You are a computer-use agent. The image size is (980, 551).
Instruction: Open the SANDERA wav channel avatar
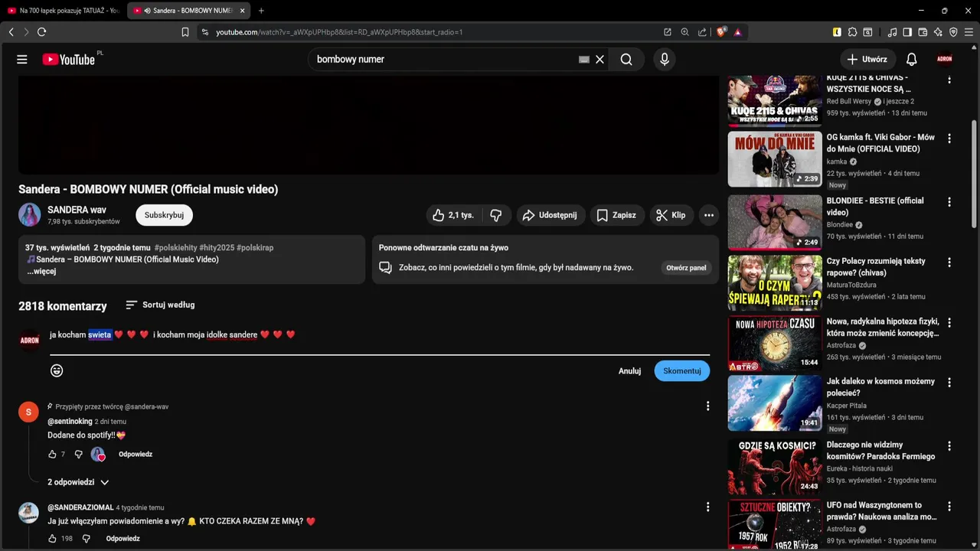30,215
